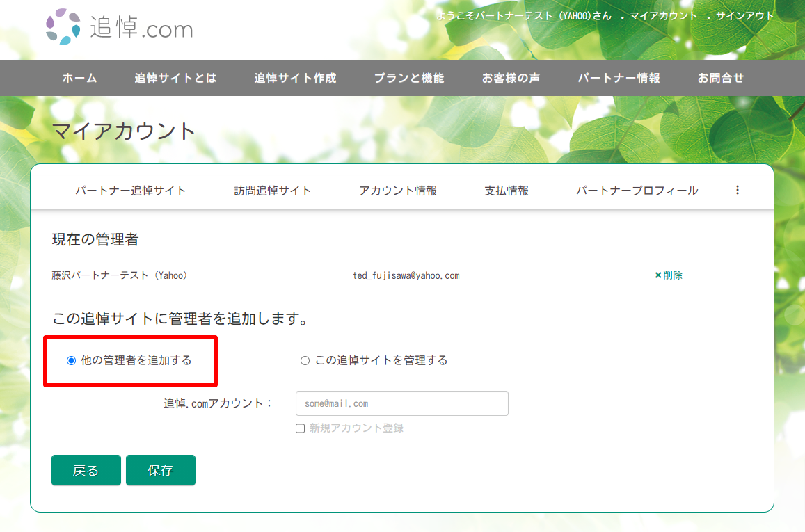
Task: Open the アカウント情報 tab
Action: (x=398, y=191)
